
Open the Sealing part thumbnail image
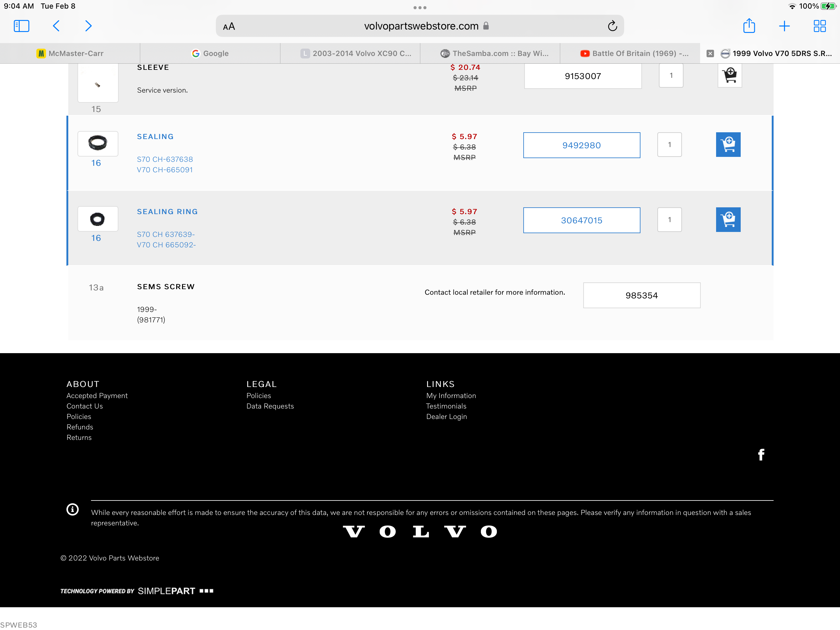(97, 143)
